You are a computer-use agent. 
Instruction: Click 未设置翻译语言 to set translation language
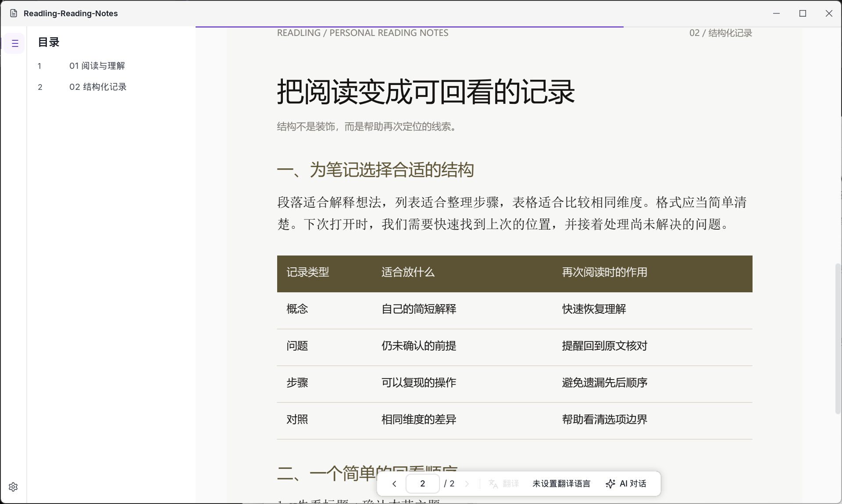point(561,484)
